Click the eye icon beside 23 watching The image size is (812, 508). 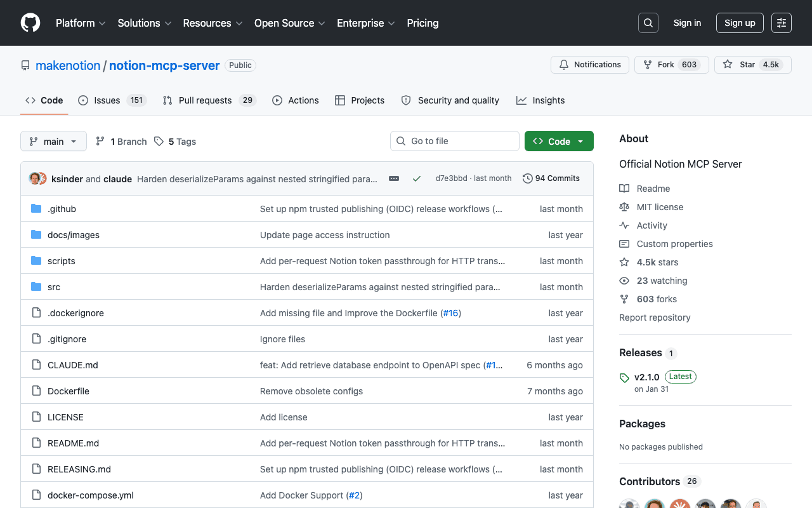(x=624, y=281)
